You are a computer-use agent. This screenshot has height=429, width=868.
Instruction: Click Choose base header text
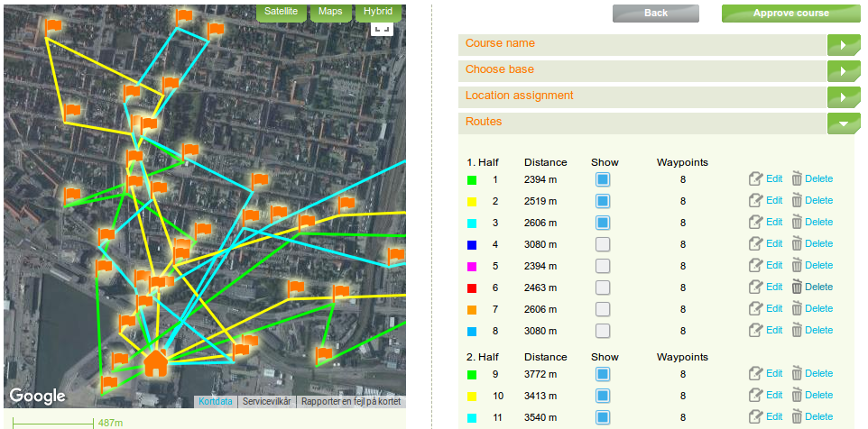click(500, 69)
